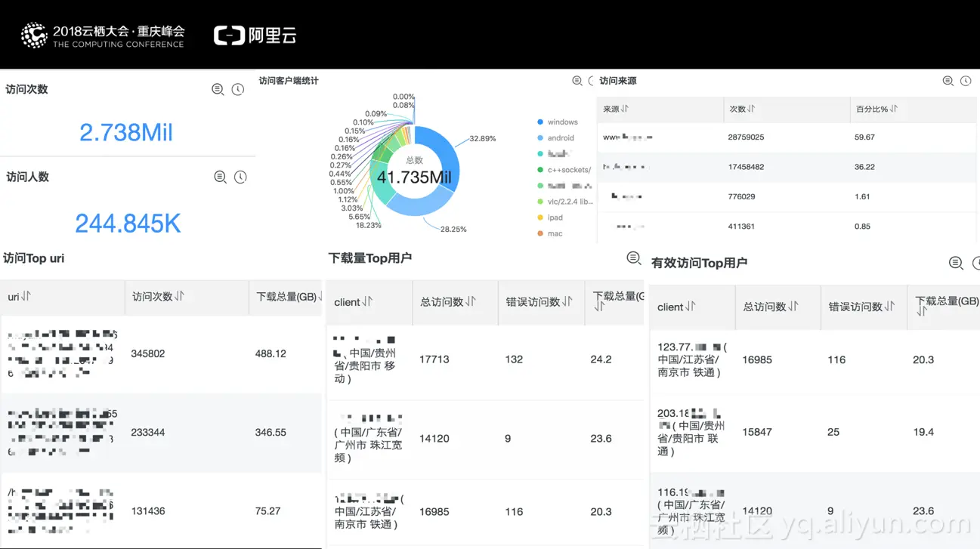Sort 有效访问Top用户 table by client
Image resolution: width=980 pixels, height=549 pixels.
(x=691, y=307)
